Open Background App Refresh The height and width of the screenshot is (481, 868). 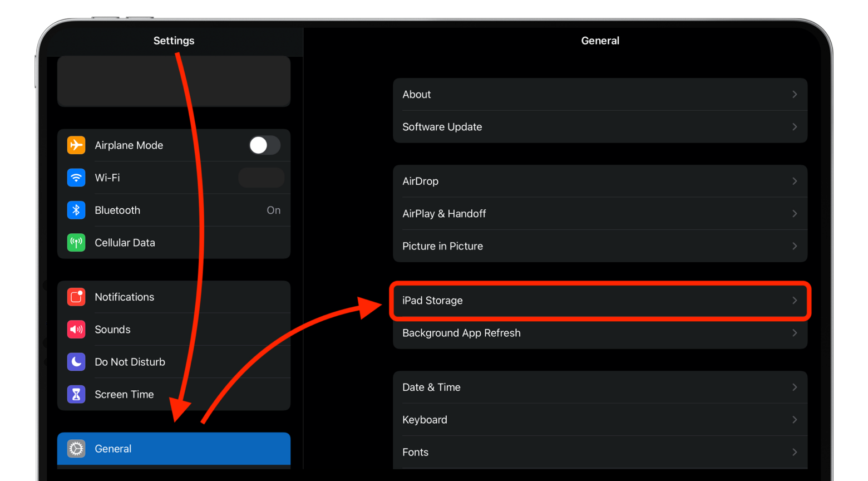tap(599, 333)
